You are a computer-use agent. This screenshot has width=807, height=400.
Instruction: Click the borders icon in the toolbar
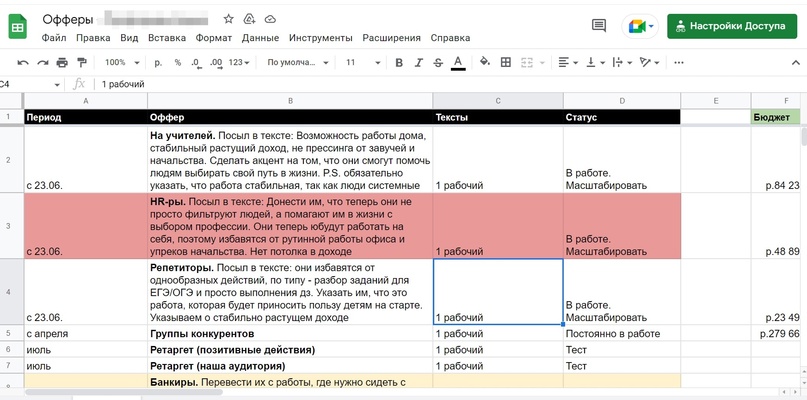[x=505, y=62]
